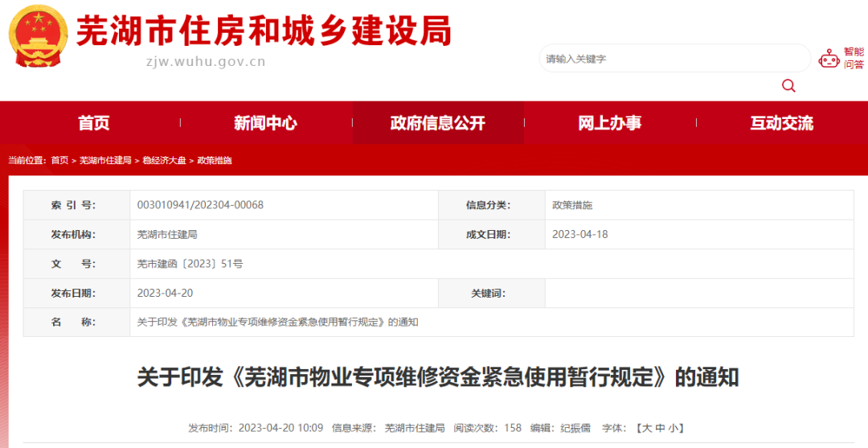
Task: Open 稳经济大盘 breadcrumb link
Action: 164,161
